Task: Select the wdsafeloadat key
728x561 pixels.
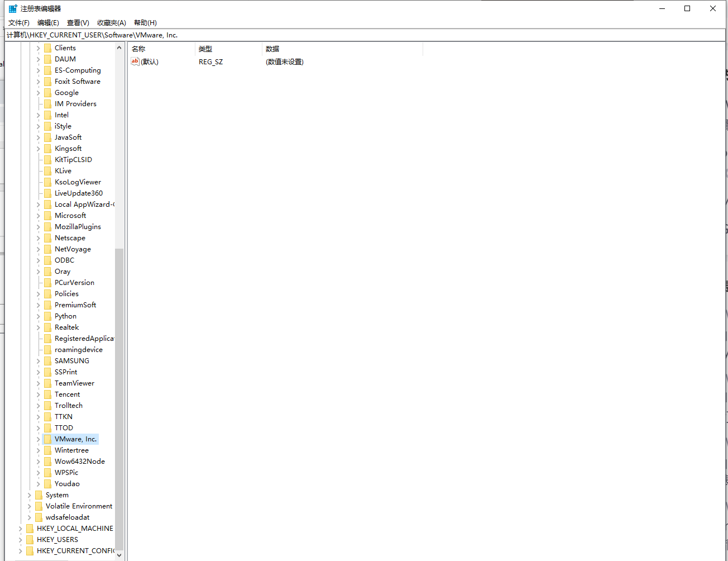Action: coord(68,517)
